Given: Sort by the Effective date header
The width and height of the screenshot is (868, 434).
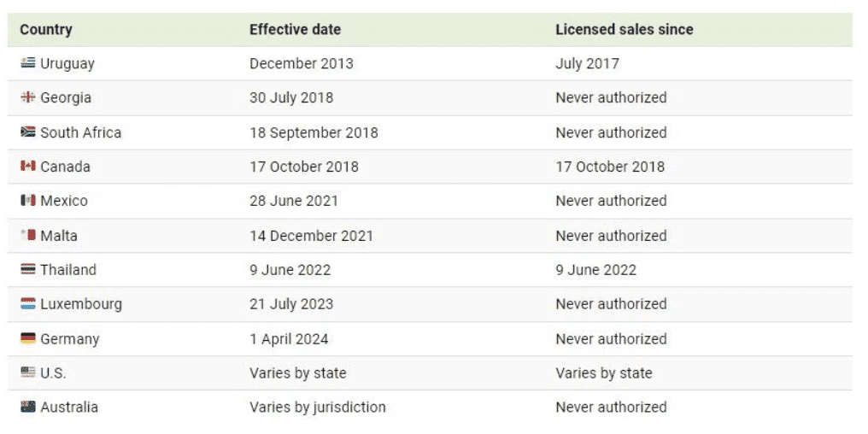Looking at the screenshot, I should tap(295, 29).
